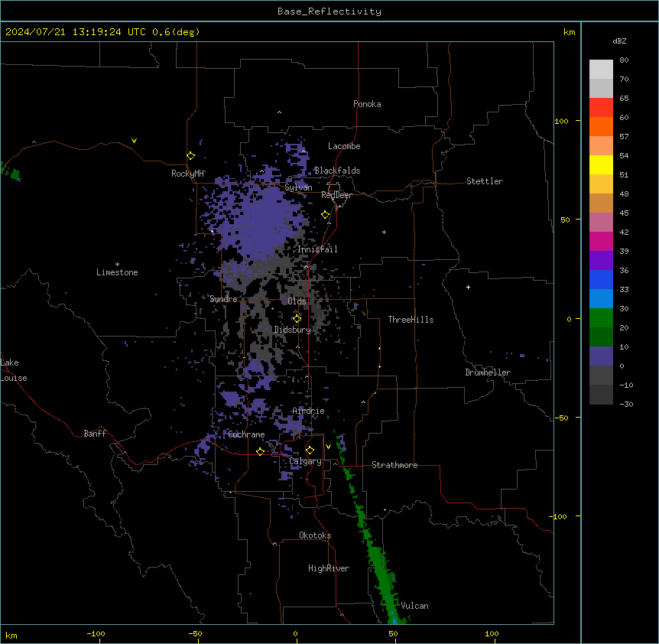Click the Calgary label
This screenshot has width=659, height=644.
pyautogui.click(x=306, y=461)
